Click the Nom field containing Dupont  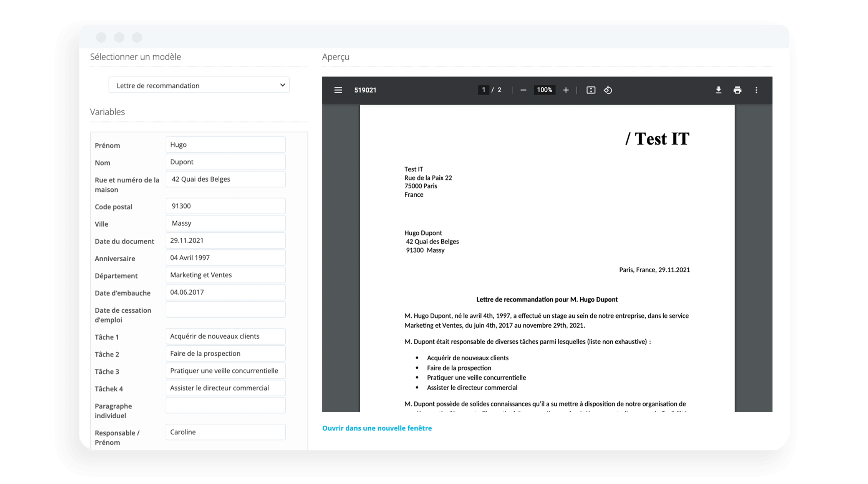point(225,162)
